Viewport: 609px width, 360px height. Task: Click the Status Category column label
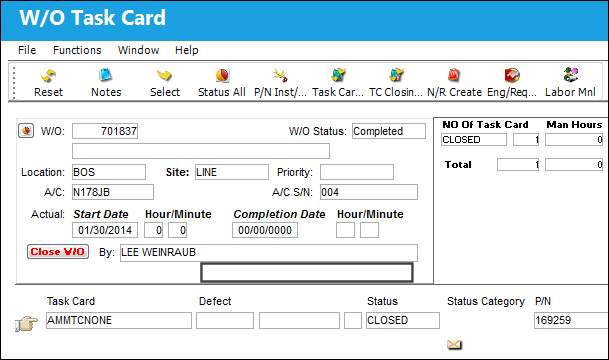485,301
